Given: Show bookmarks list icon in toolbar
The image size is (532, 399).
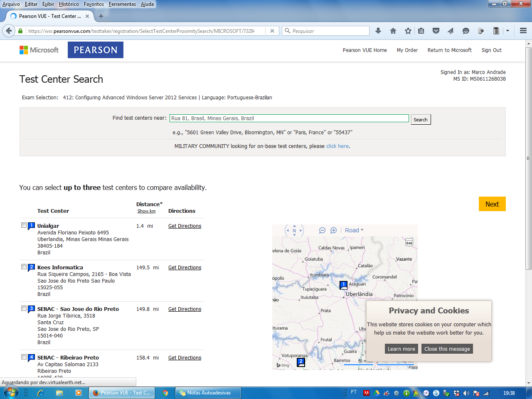Looking at the screenshot, I should pyautogui.click(x=421, y=31).
